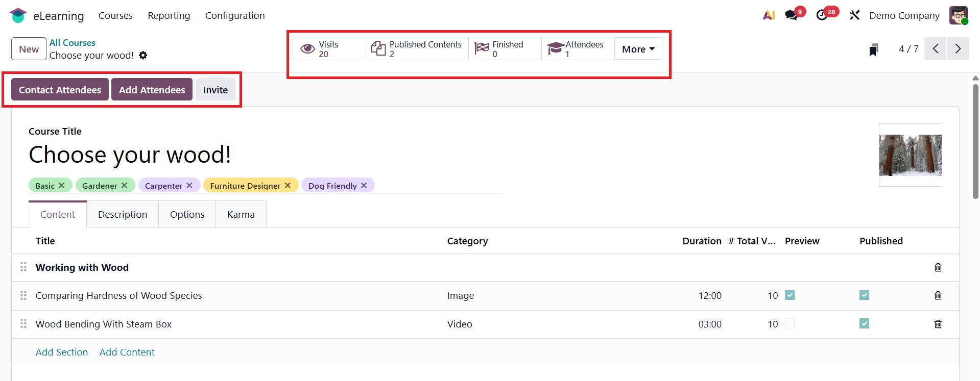Delete the Wood Bending With Steam Box row

(938, 324)
